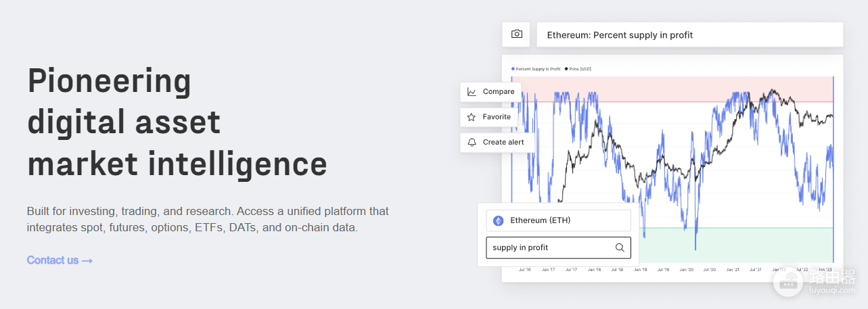Open the Compare menu item
The image size is (868, 309).
point(490,92)
